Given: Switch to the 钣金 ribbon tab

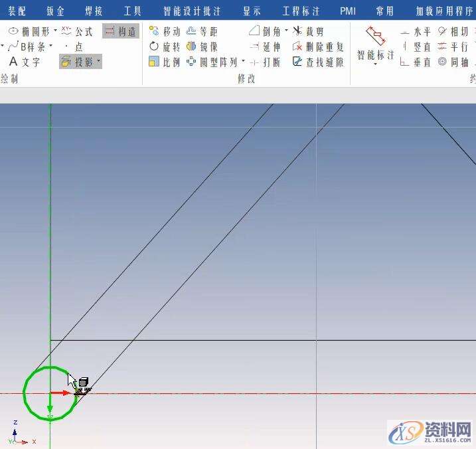Looking at the screenshot, I should (x=55, y=11).
